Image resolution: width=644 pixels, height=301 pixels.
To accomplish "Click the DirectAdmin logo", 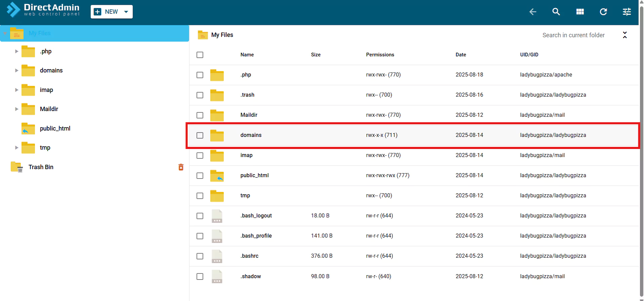I will pyautogui.click(x=43, y=10).
